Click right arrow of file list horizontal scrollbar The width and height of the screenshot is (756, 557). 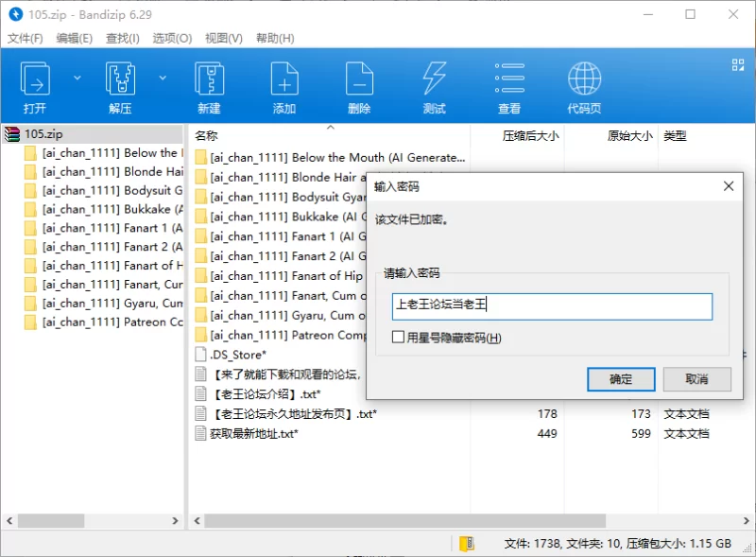[746, 521]
